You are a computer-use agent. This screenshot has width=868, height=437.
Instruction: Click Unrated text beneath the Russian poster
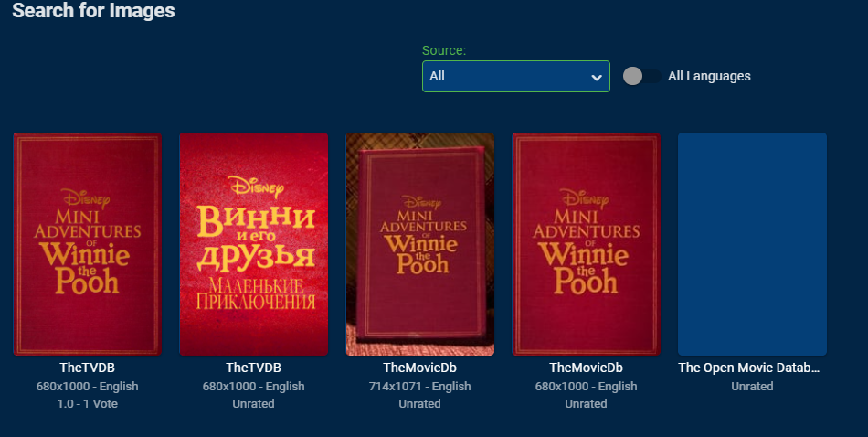pyautogui.click(x=253, y=404)
